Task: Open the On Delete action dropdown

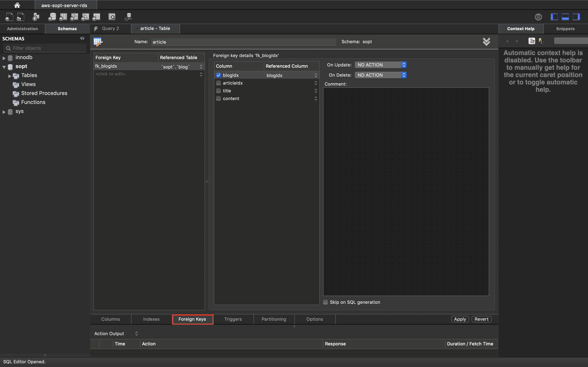Action: (x=381, y=75)
